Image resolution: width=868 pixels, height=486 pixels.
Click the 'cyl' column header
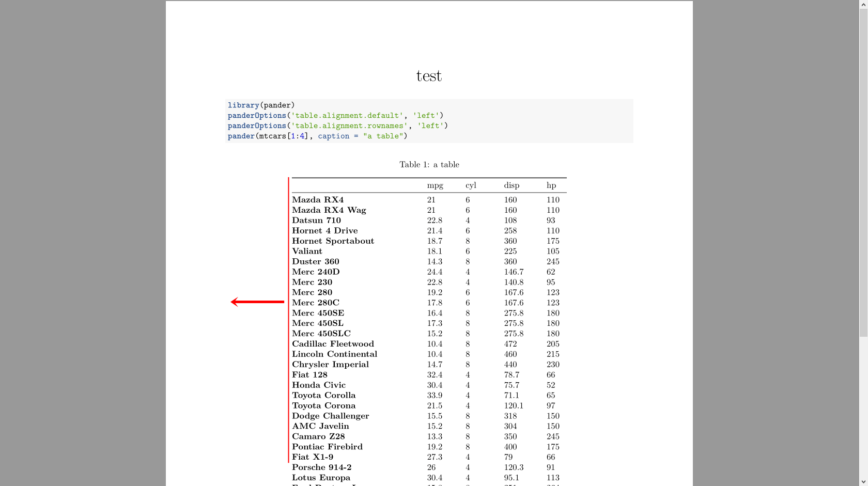point(471,185)
